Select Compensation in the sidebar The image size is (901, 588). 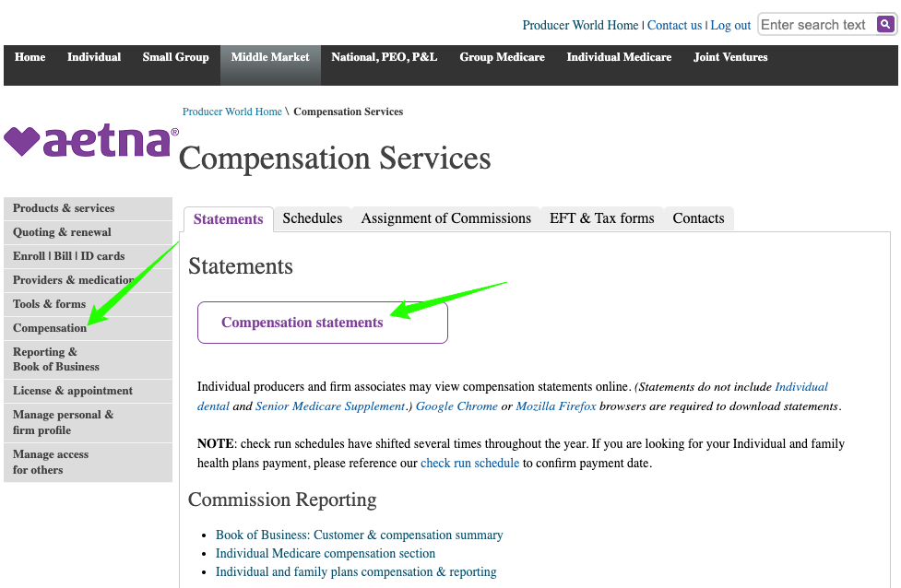point(88,328)
